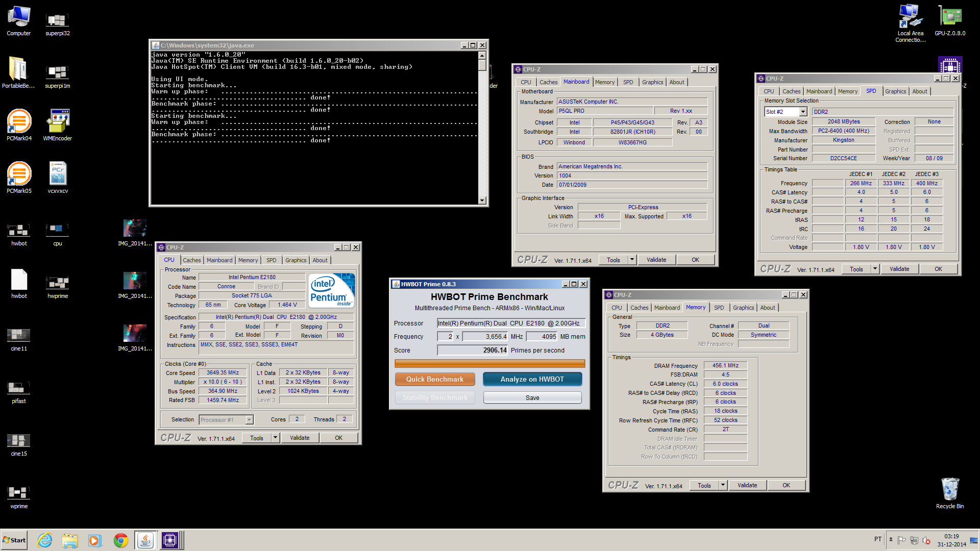This screenshot has width=980, height=551.
Task: Switch to the CPU-Z taskbar item
Action: point(170,540)
